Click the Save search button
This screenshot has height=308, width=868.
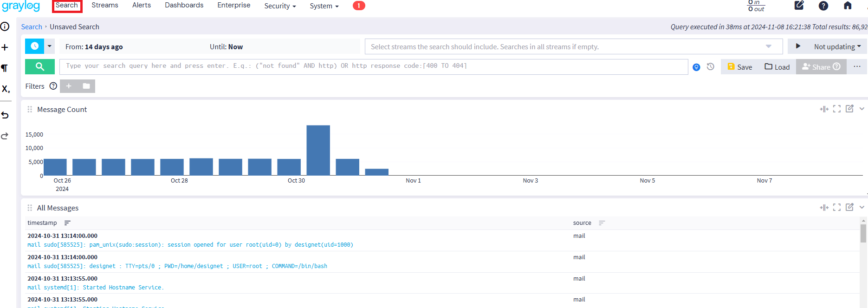click(740, 67)
